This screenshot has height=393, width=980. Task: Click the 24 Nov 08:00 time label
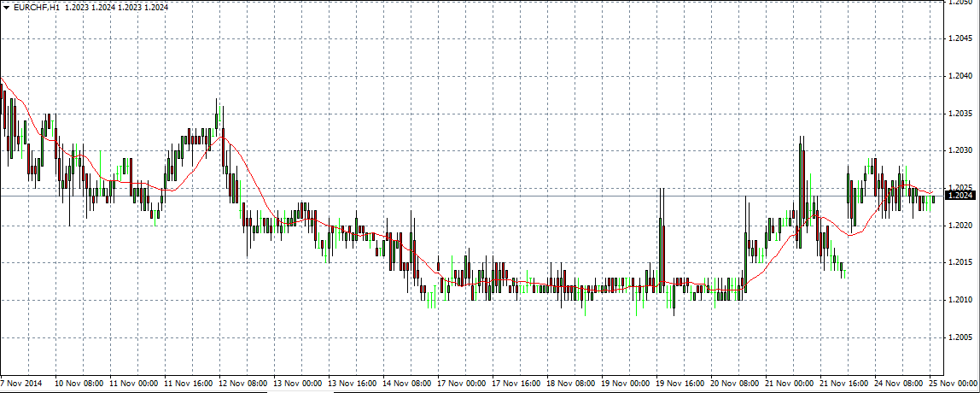coord(899,382)
